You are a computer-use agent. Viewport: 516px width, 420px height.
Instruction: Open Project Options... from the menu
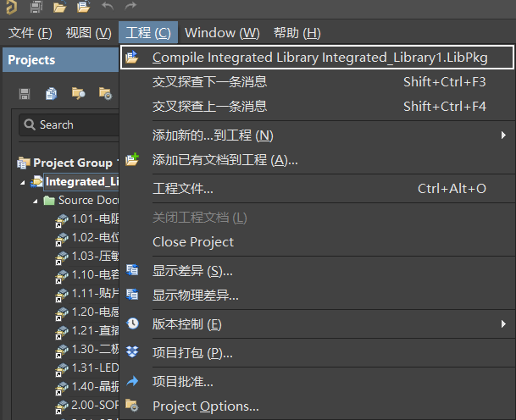(317, 406)
